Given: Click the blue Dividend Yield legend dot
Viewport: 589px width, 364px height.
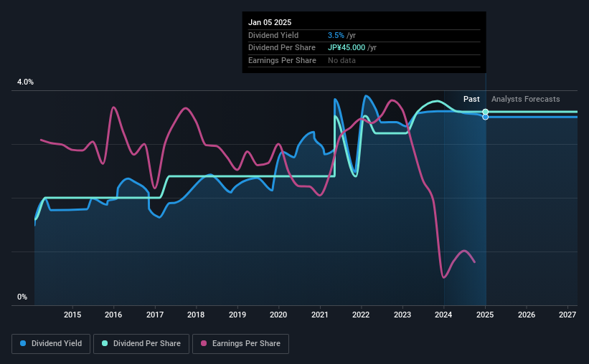Looking at the screenshot, I should [23, 343].
